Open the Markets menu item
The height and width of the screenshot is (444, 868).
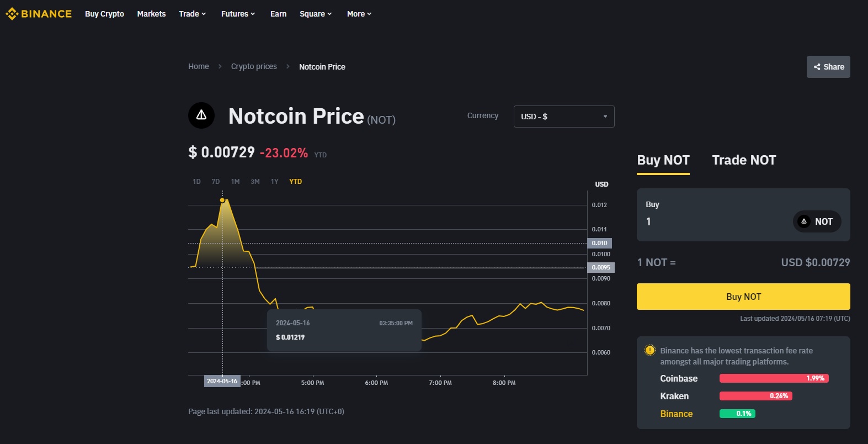151,14
